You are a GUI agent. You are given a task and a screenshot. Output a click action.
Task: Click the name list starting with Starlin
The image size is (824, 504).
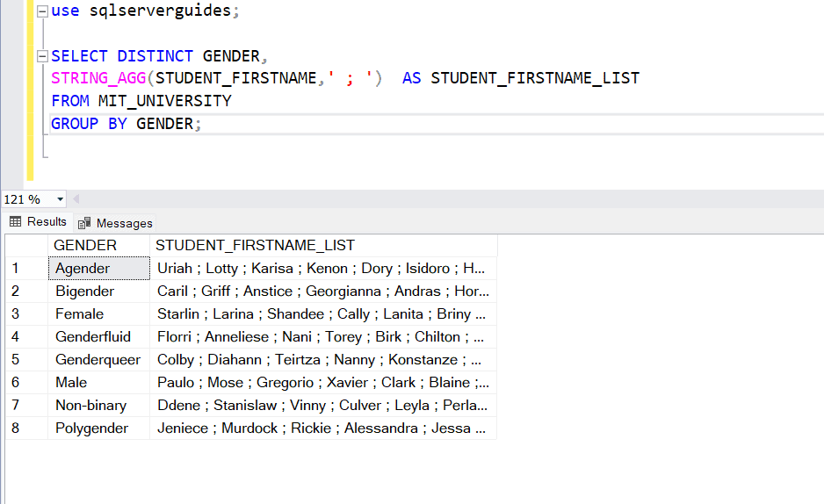(323, 314)
